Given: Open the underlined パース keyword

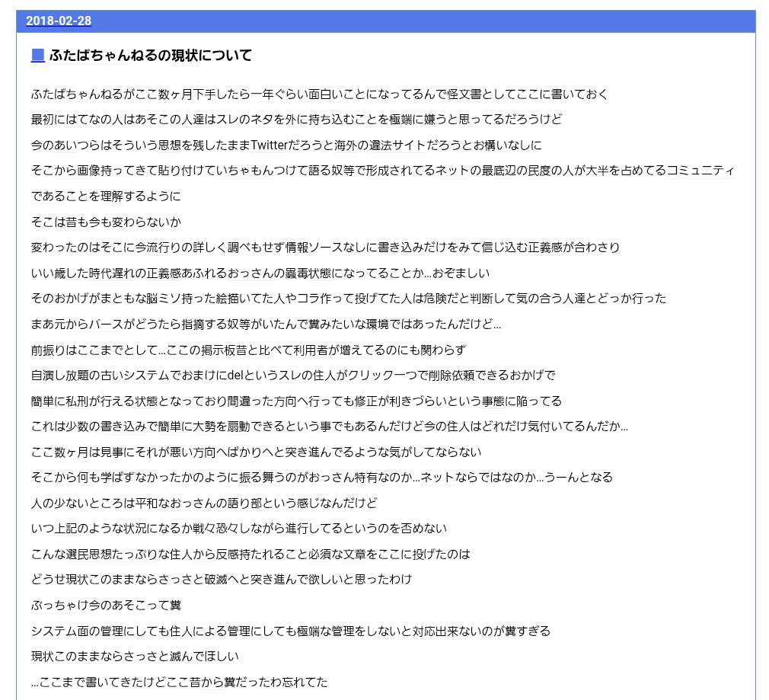Looking at the screenshot, I should [x=106, y=324].
